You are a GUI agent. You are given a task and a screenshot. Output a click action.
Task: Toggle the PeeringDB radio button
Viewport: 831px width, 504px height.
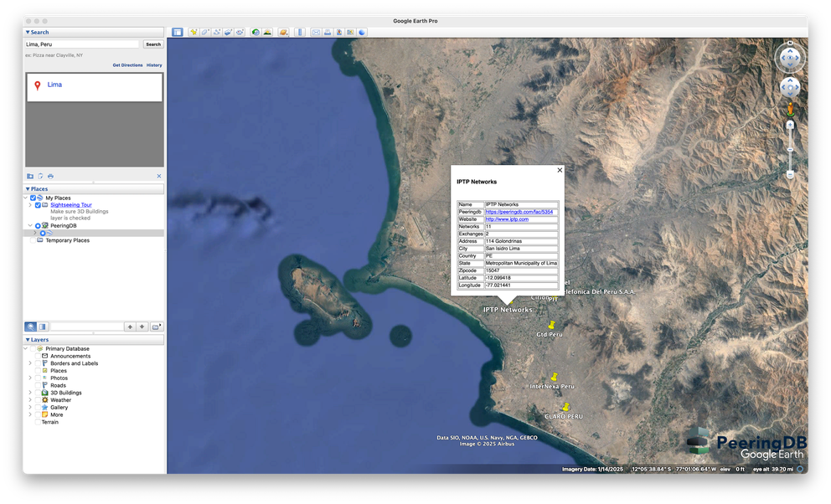38,226
